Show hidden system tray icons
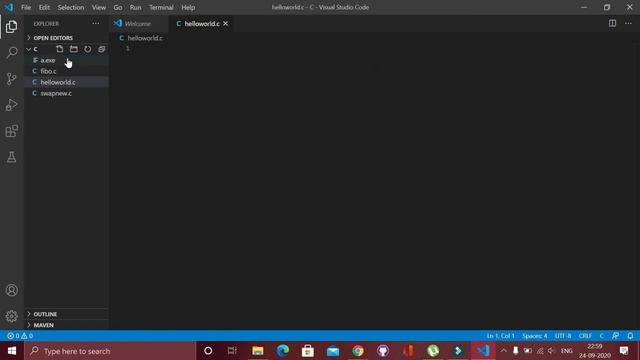640x360 pixels. coord(504,351)
